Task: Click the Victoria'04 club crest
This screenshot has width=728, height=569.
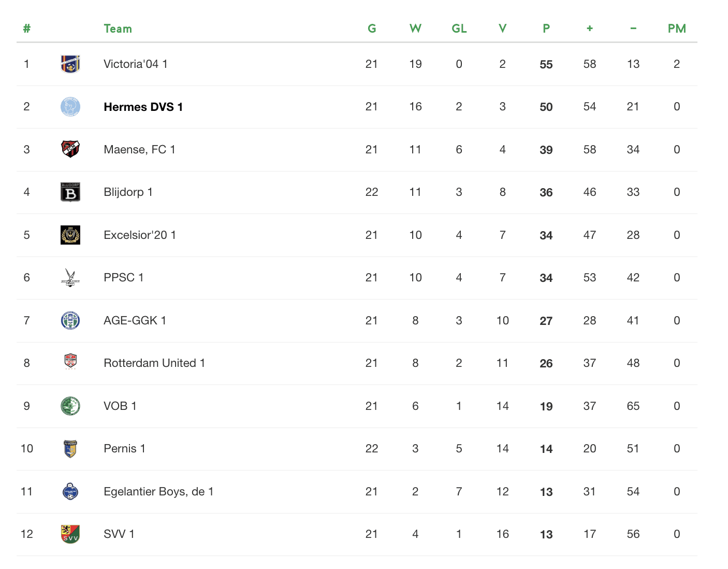Action: click(70, 64)
